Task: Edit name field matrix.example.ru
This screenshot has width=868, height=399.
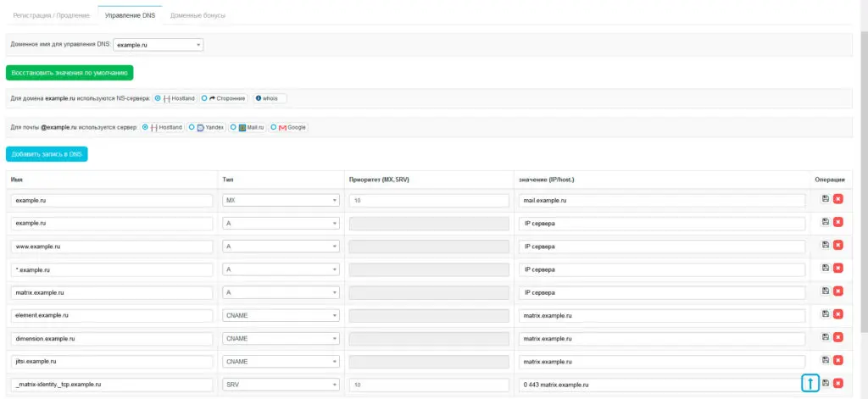Action: coord(112,293)
